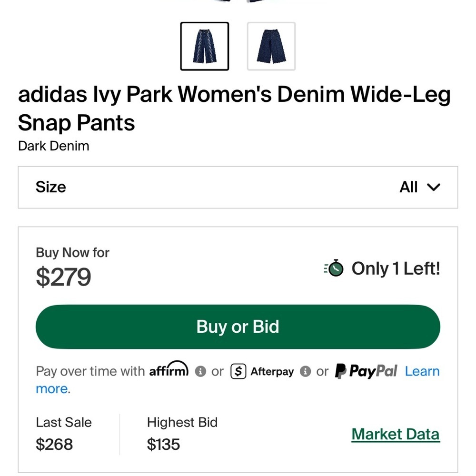Select the first jeans thumbnail

(x=204, y=45)
